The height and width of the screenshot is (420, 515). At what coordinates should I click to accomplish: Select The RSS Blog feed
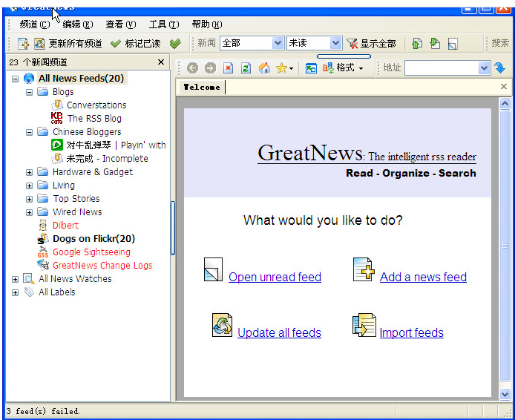pyautogui.click(x=94, y=118)
